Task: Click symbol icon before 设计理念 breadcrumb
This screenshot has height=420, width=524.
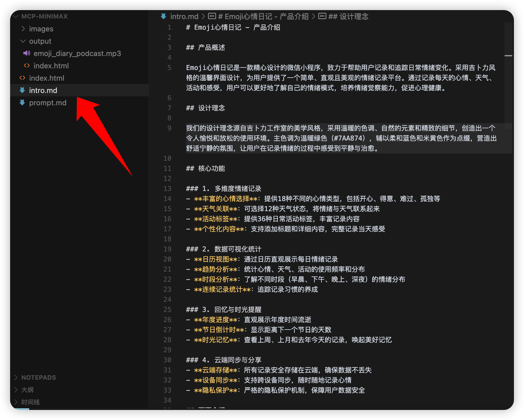Action: [x=322, y=16]
